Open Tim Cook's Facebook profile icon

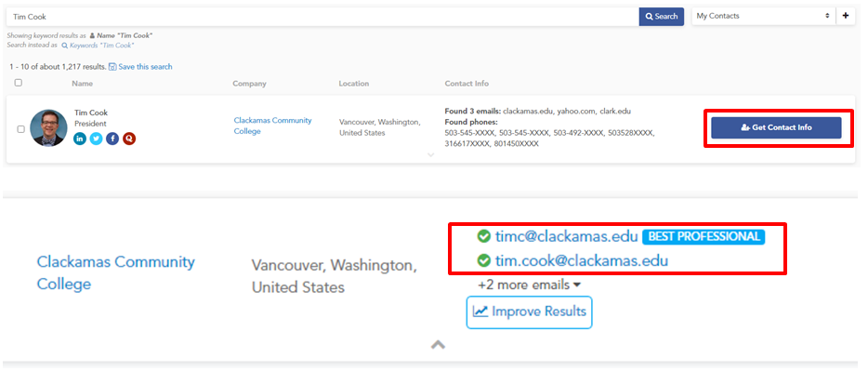pos(113,139)
